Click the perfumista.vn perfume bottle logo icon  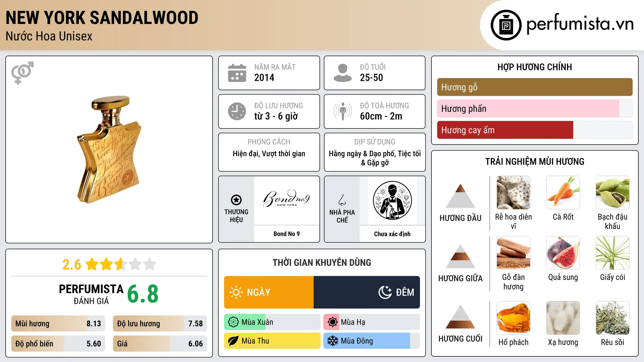tap(506, 25)
